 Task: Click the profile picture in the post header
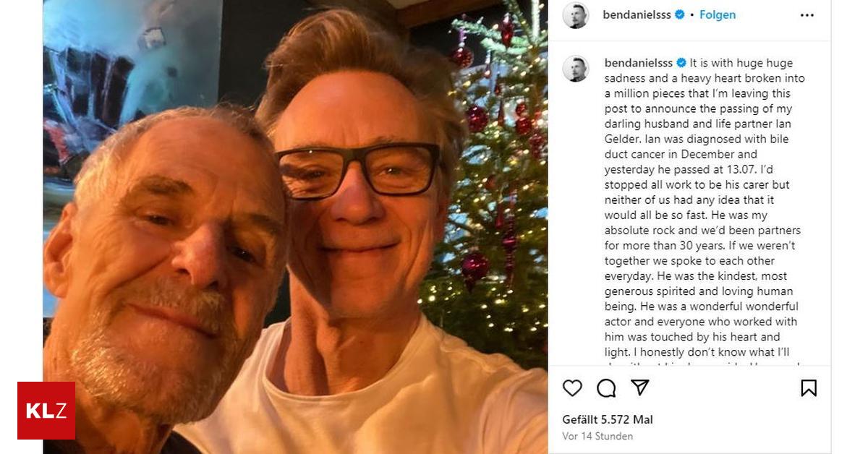point(576,14)
